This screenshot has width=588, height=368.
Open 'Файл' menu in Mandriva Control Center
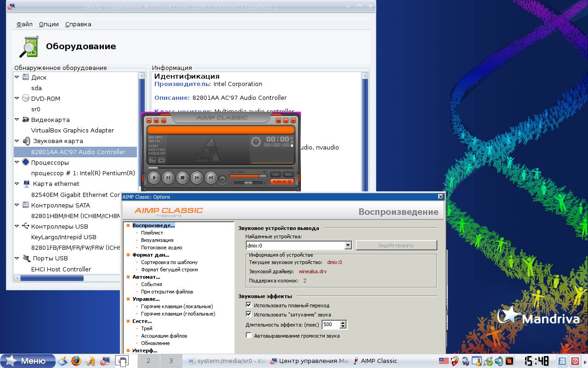click(24, 24)
